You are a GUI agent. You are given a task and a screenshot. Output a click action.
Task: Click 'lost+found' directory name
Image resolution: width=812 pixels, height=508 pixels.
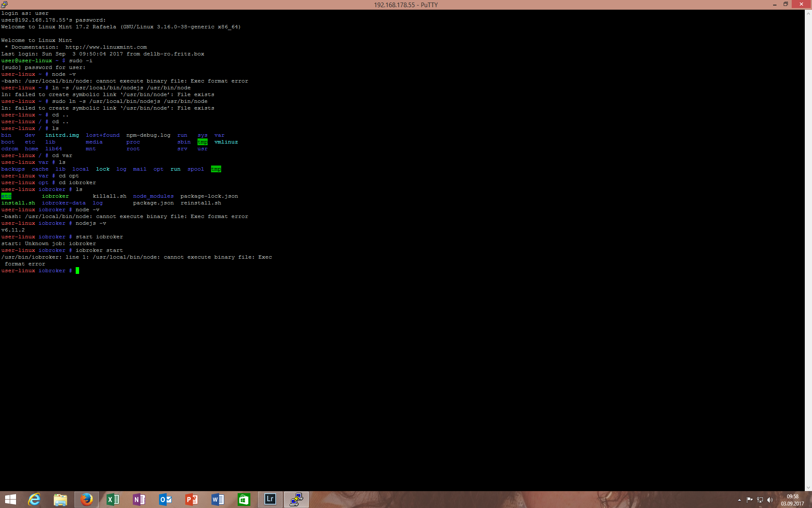[x=103, y=135]
